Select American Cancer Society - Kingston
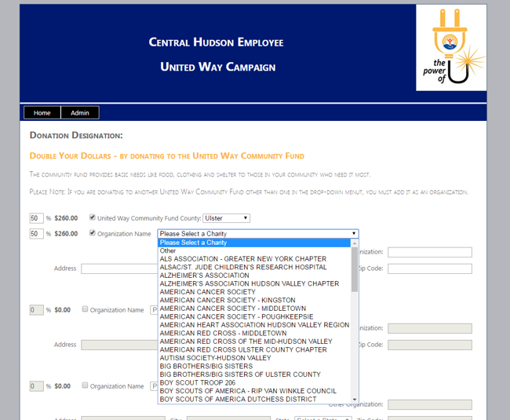This screenshot has height=420, width=510. tap(254, 300)
